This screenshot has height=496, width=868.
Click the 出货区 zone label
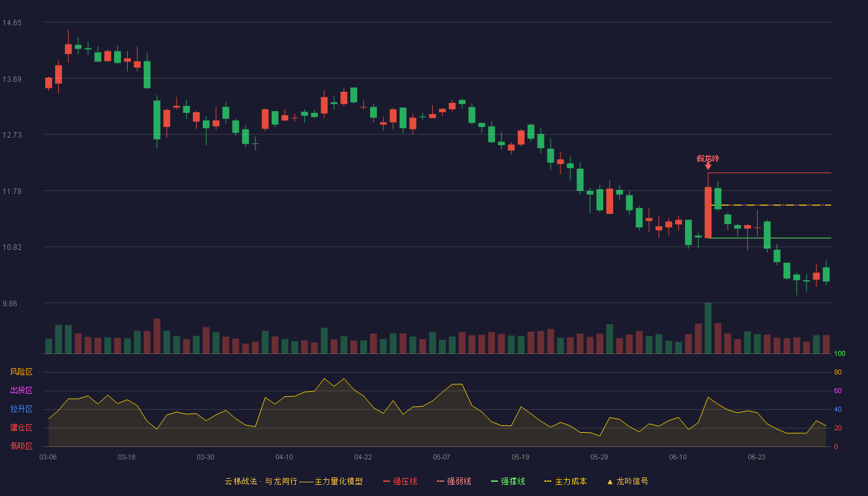point(21,391)
